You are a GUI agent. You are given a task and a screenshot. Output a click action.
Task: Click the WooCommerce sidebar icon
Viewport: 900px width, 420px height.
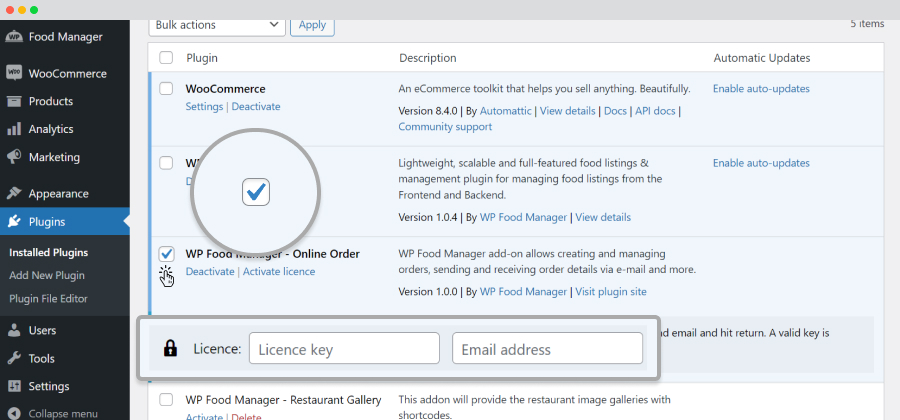[14, 73]
